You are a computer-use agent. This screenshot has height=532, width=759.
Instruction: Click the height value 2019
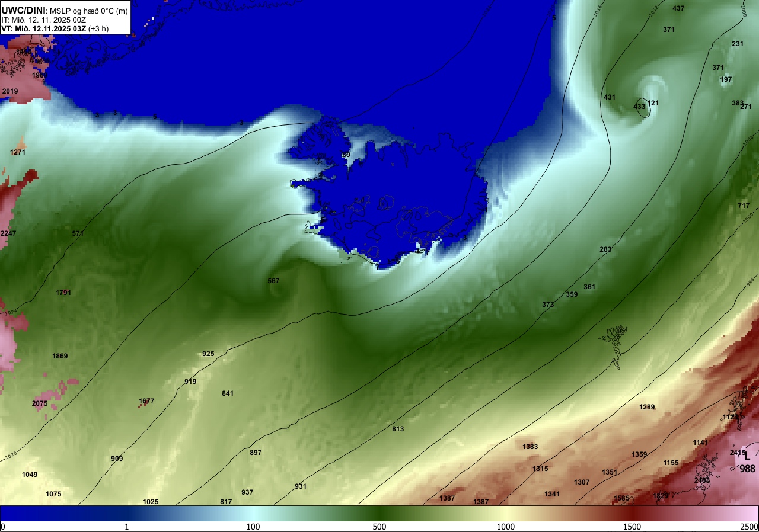pos(10,91)
